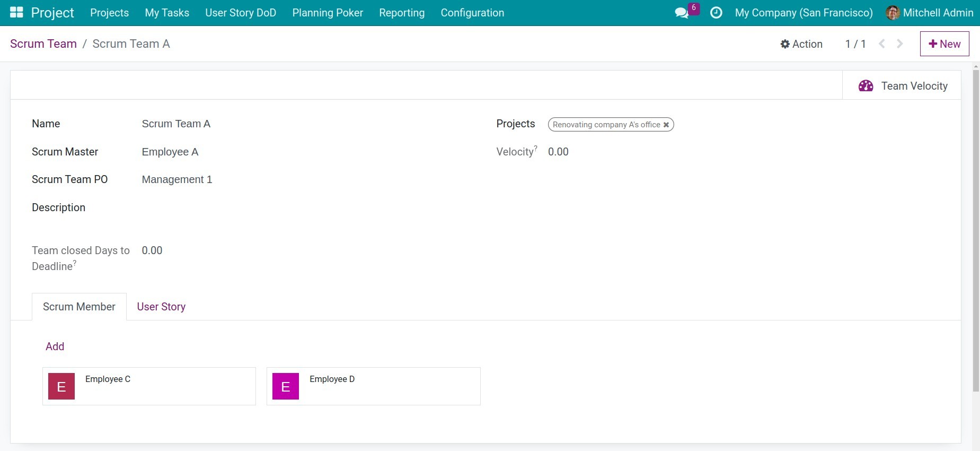Open the activities clock icon

tap(716, 13)
